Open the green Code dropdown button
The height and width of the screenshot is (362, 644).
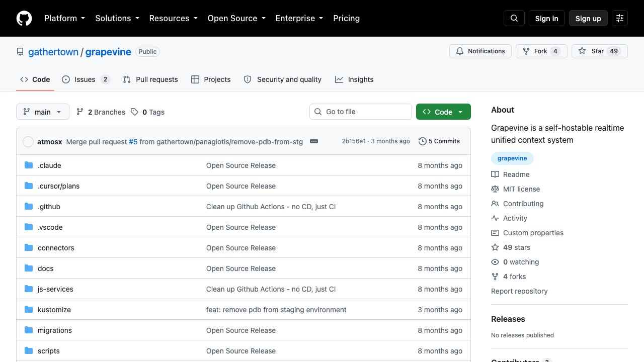(443, 112)
